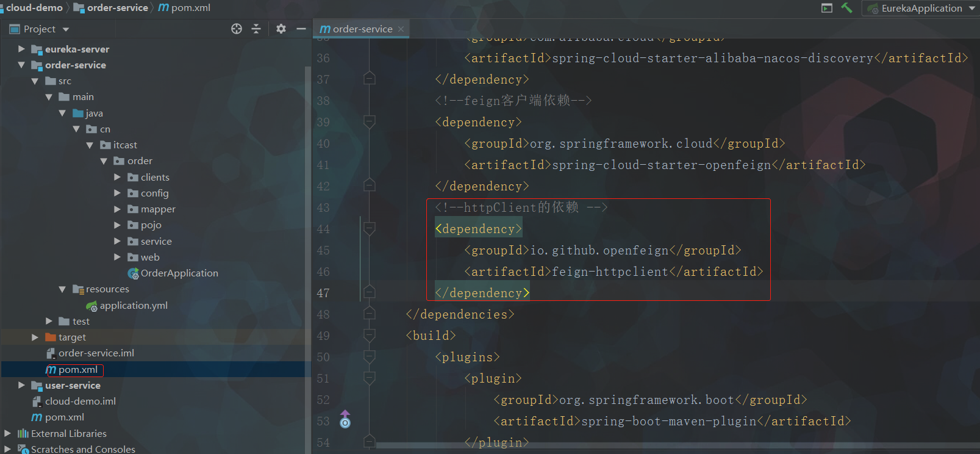980x454 pixels.
Task: Expand External Libraries node
Action: (x=7, y=433)
